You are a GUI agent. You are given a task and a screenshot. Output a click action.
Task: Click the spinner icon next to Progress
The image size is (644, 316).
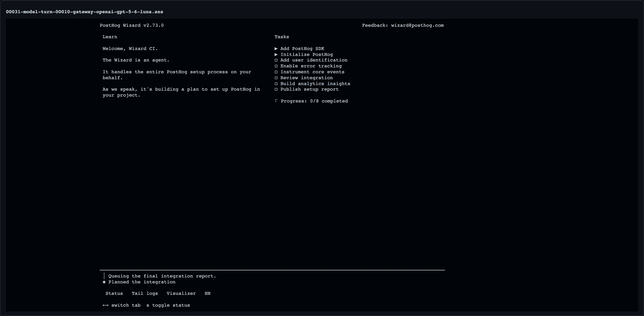click(x=276, y=101)
